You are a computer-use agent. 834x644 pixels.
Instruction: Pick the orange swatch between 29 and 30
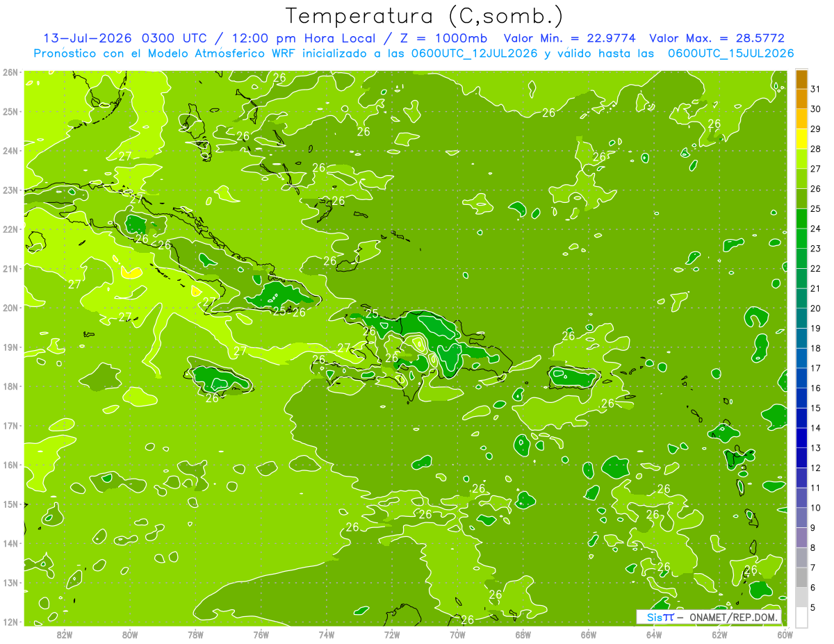(801, 119)
